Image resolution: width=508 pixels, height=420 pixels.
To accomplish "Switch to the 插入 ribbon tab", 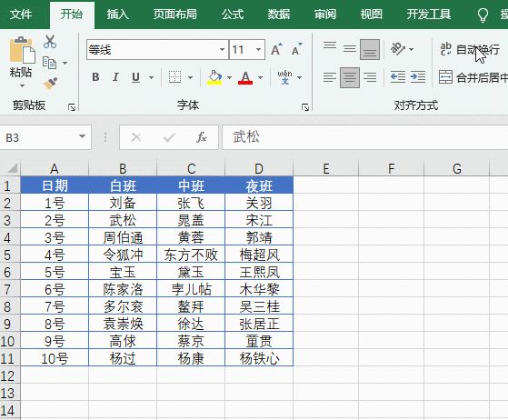I will point(117,15).
